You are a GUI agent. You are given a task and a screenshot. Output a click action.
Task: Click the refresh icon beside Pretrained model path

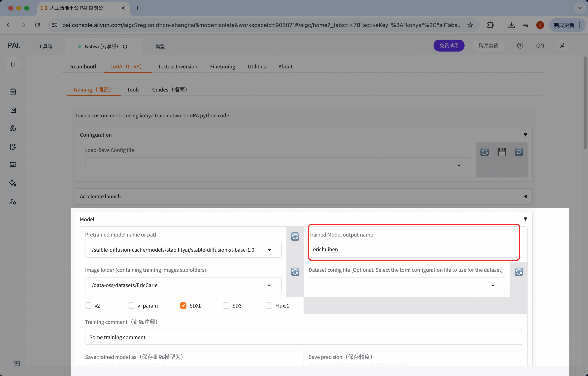[295, 237]
